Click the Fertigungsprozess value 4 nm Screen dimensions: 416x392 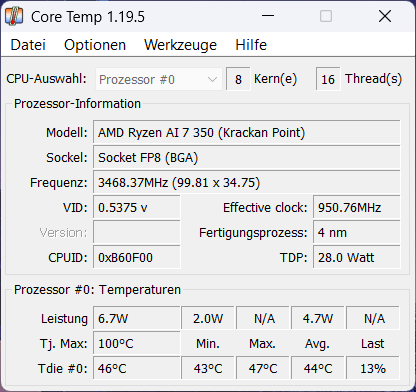tap(356, 232)
